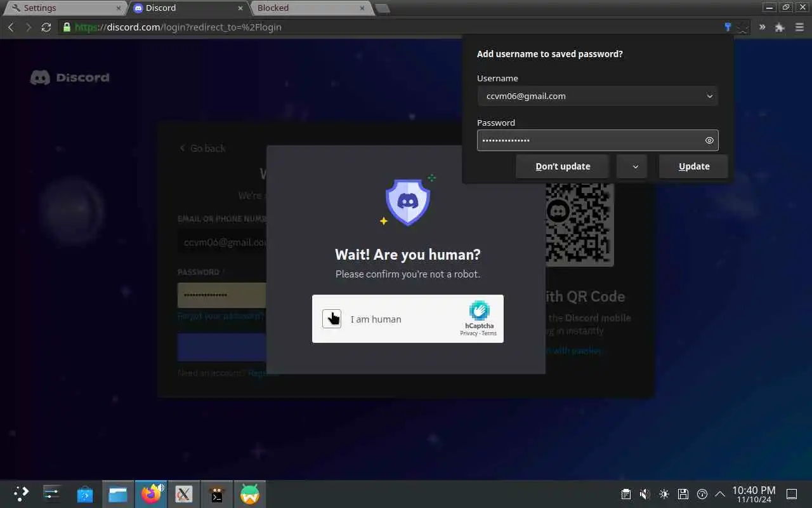Click the Discord password field on the login form
The width and height of the screenshot is (812, 508).
point(222,295)
